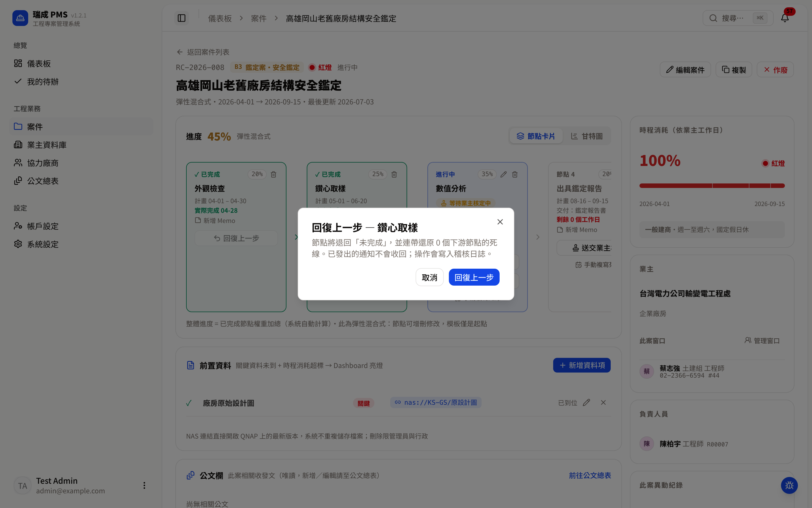Viewport: 812px width, 508px height.
Task: Click 編輯案件 button
Action: coord(685,69)
